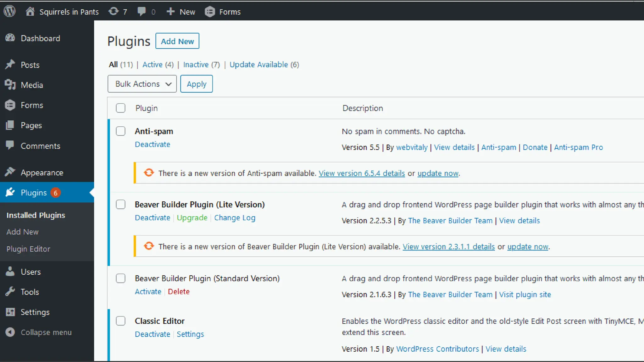Viewport: 644px width, 362px height.
Task: Filter by Inactive plugins
Action: pos(196,64)
